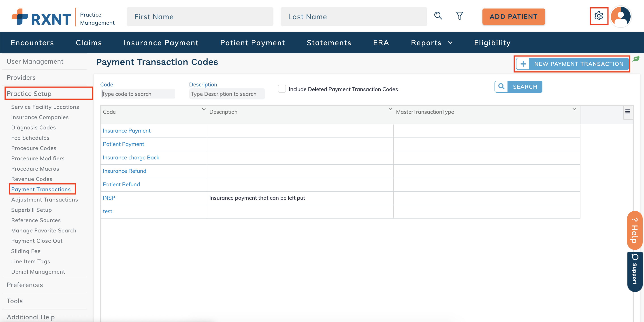
Task: Go to the Claims tab
Action: pos(89,43)
